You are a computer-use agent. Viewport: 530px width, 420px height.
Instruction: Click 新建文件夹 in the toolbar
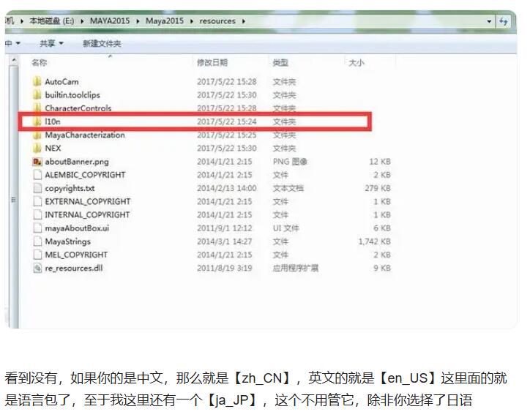pos(102,44)
